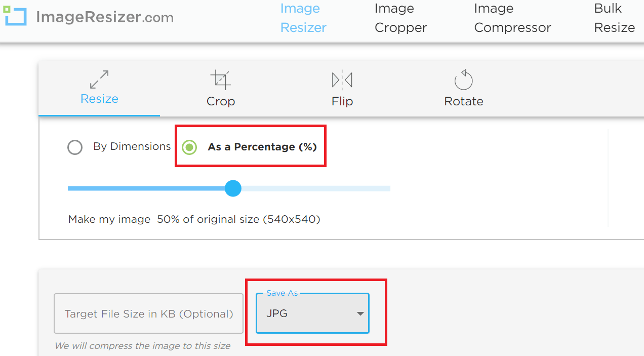Click the percentage slider handle
Image resolution: width=644 pixels, height=356 pixels.
click(233, 188)
